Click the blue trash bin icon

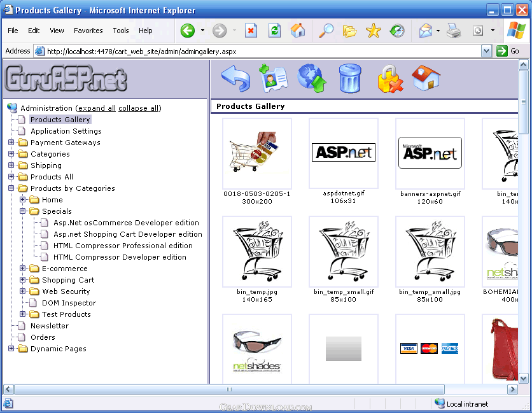pyautogui.click(x=350, y=78)
